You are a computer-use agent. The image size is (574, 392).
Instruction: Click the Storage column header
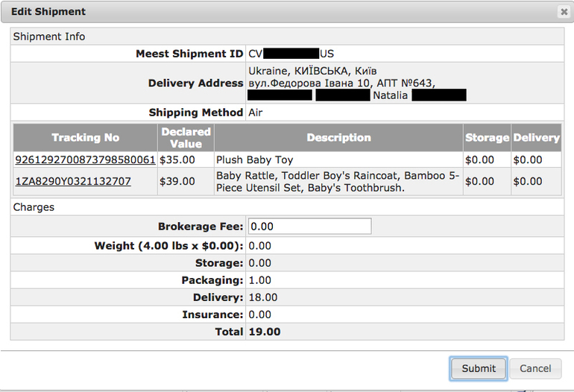tap(487, 138)
